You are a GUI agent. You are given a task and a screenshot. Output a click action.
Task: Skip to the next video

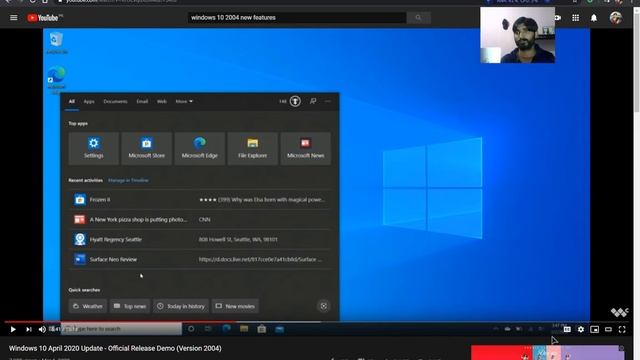(x=29, y=329)
